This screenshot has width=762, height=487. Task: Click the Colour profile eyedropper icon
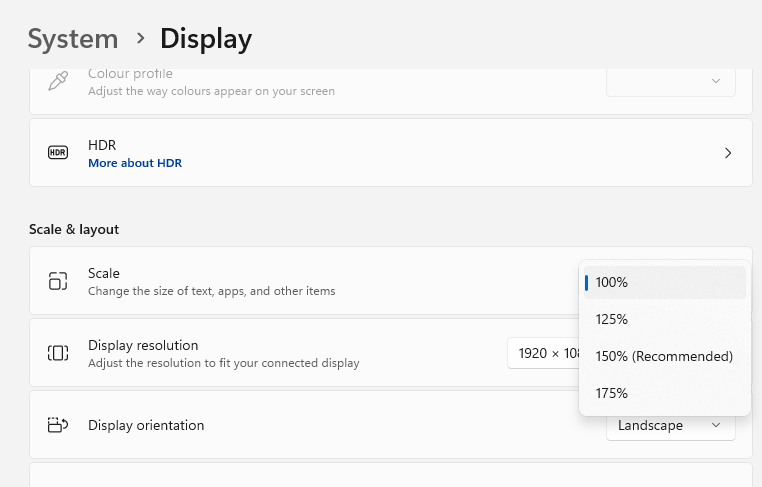58,81
